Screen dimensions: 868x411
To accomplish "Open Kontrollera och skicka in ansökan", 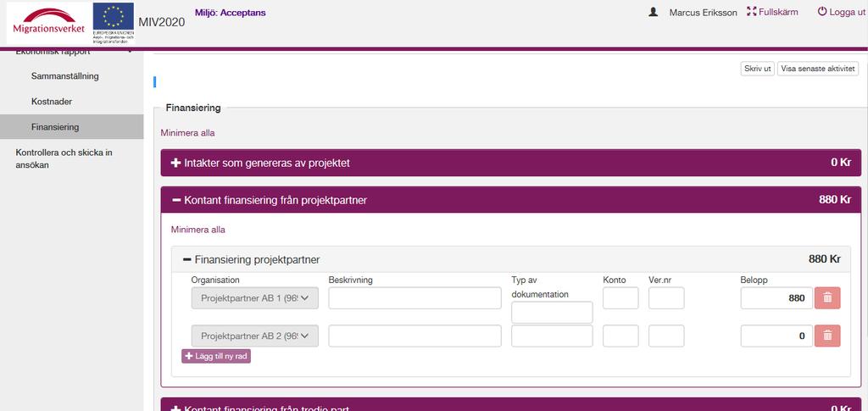I will click(64, 158).
